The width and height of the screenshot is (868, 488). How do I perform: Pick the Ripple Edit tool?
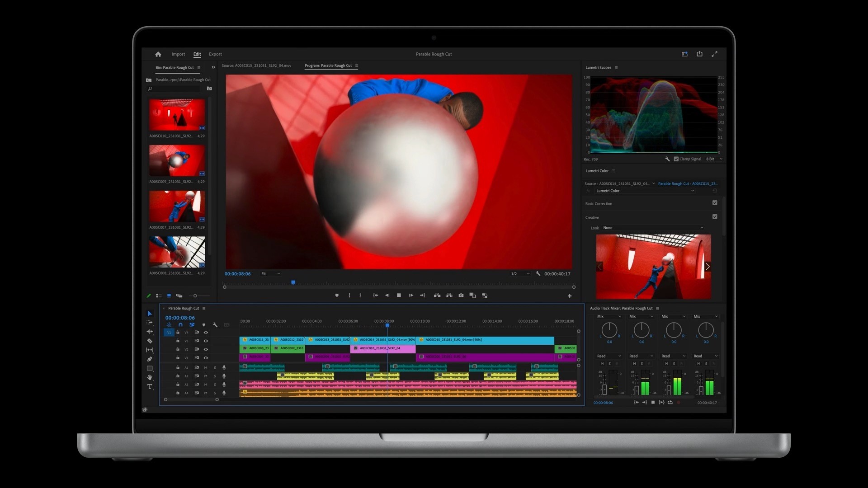coord(150,332)
